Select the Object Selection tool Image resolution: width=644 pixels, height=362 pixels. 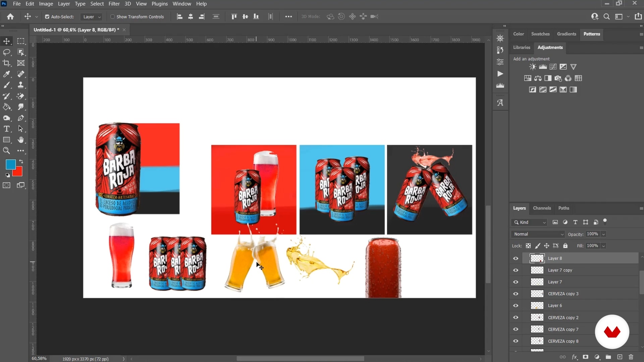[x=21, y=52]
